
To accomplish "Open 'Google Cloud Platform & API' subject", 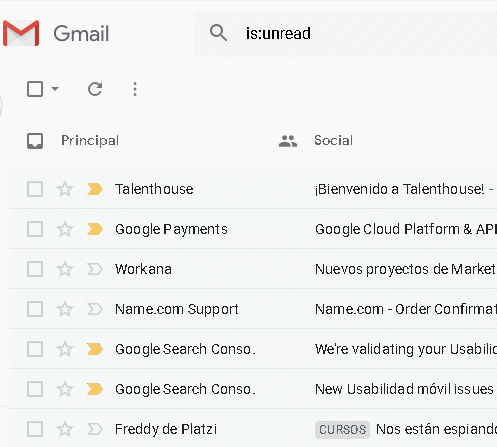I will pos(406,229).
